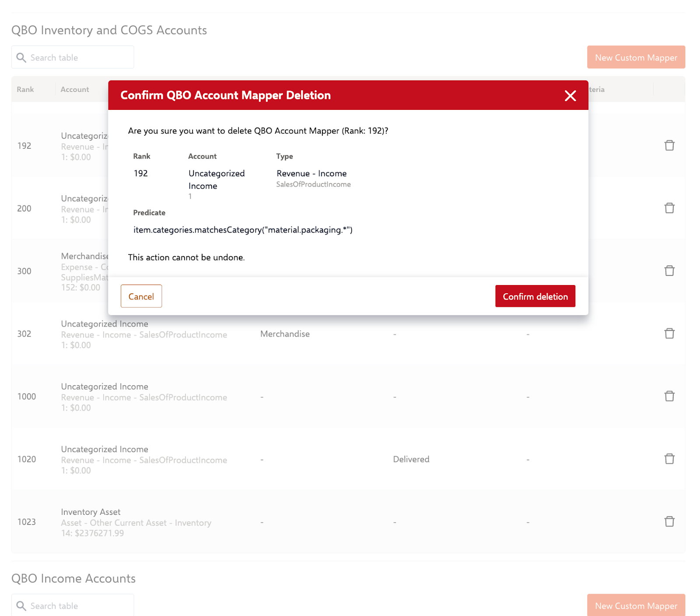Delete the Inventory Asset rank 1023 mapper
Screen dimensions: 700x616
(x=669, y=521)
